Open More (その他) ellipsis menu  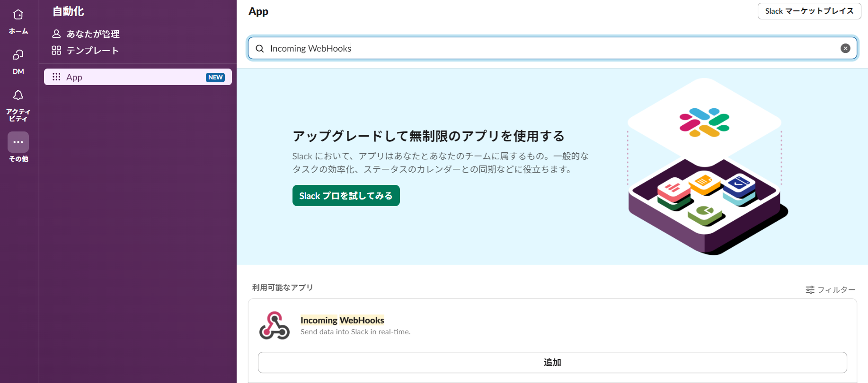click(18, 142)
